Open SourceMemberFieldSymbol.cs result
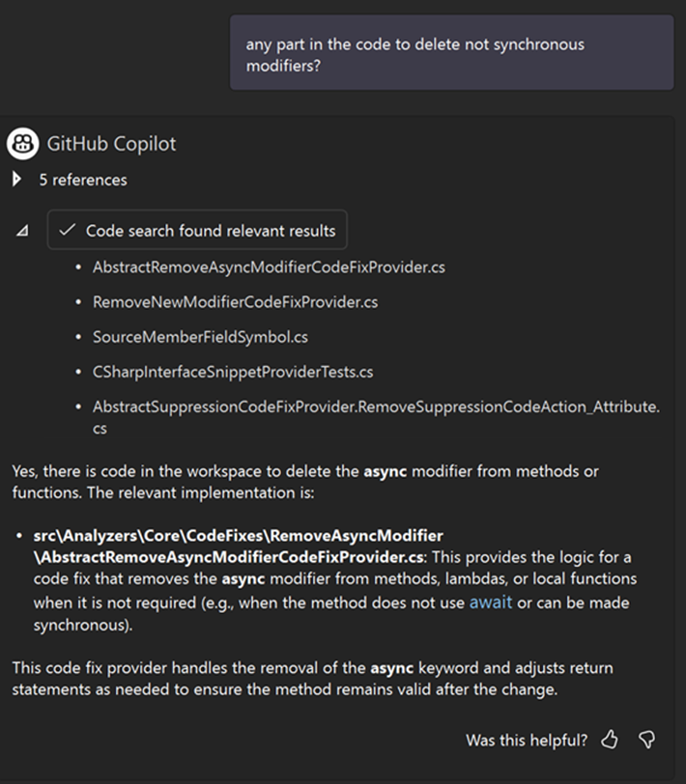 coord(200,337)
